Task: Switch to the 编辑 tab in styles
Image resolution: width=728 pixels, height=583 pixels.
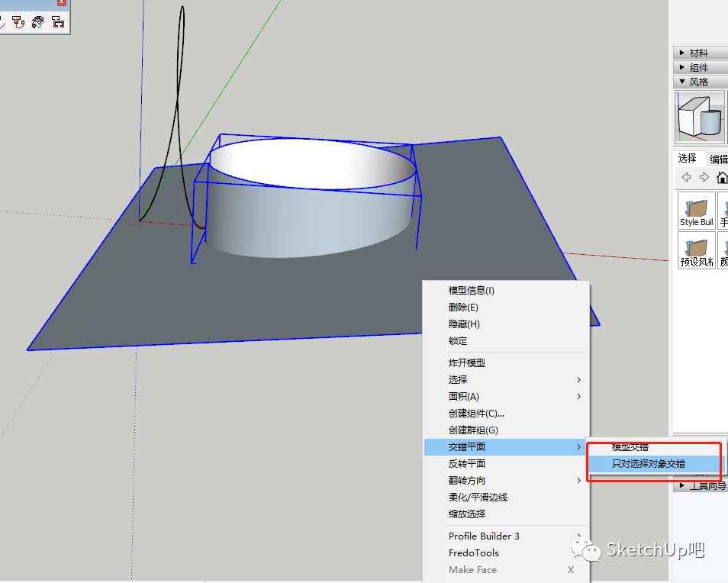Action: coord(718,159)
